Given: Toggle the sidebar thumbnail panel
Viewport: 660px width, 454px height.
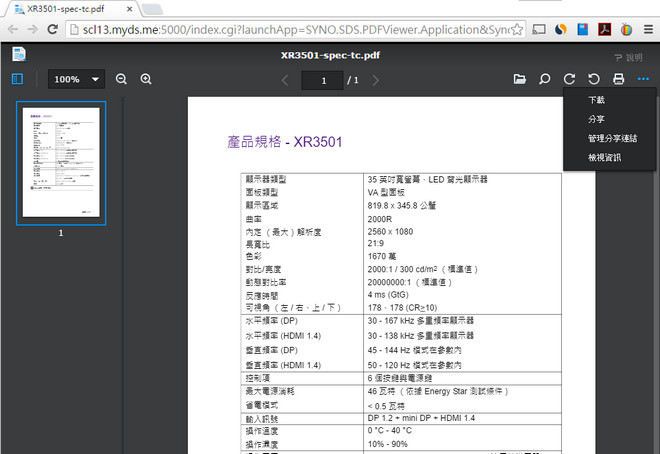Looking at the screenshot, I should pos(17,79).
